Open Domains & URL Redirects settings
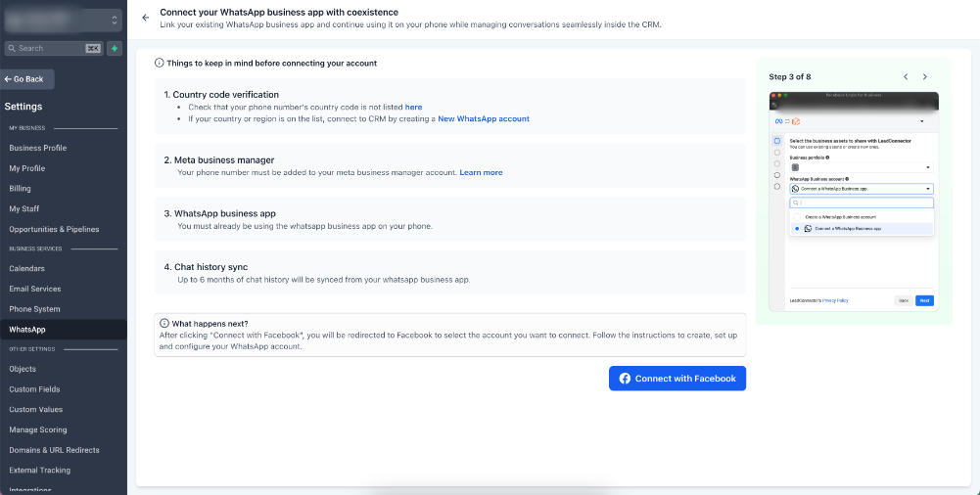The width and height of the screenshot is (980, 495). 54,450
